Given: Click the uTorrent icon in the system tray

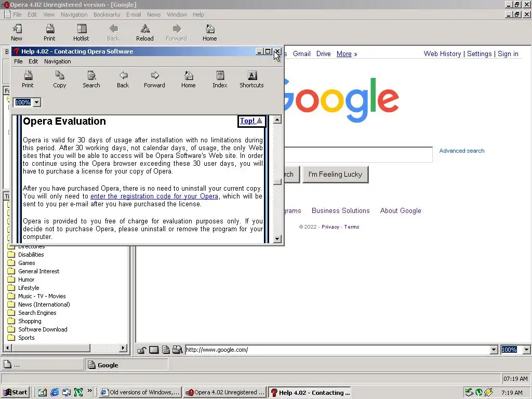Looking at the screenshot, I should (479, 393).
